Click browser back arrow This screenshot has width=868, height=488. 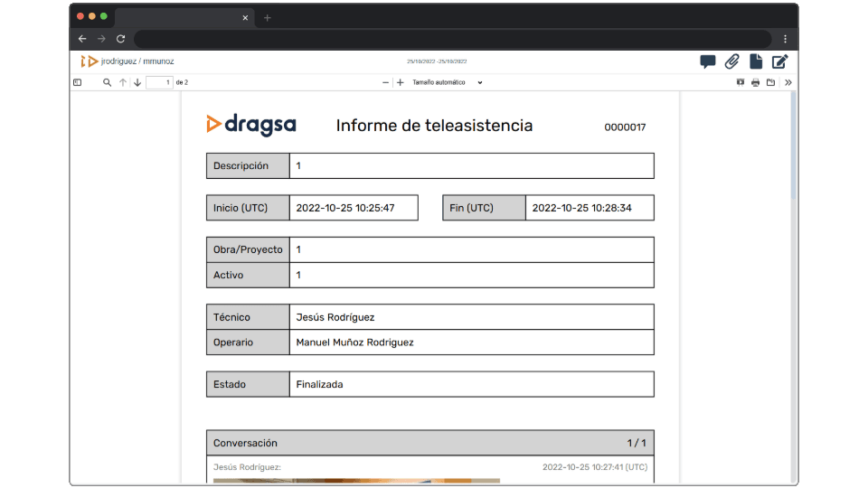click(x=82, y=39)
